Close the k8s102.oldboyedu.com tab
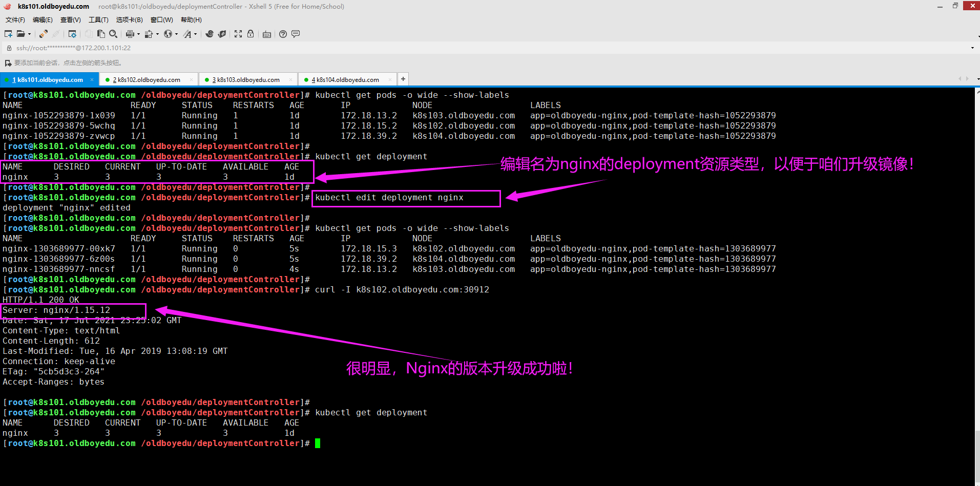 191,80
